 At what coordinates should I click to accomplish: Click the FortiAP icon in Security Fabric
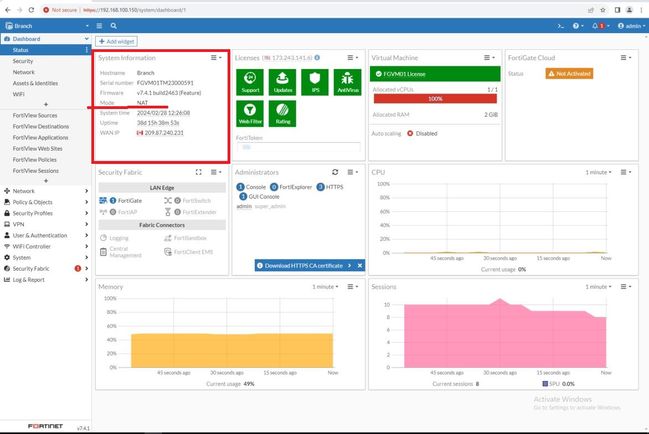103,212
